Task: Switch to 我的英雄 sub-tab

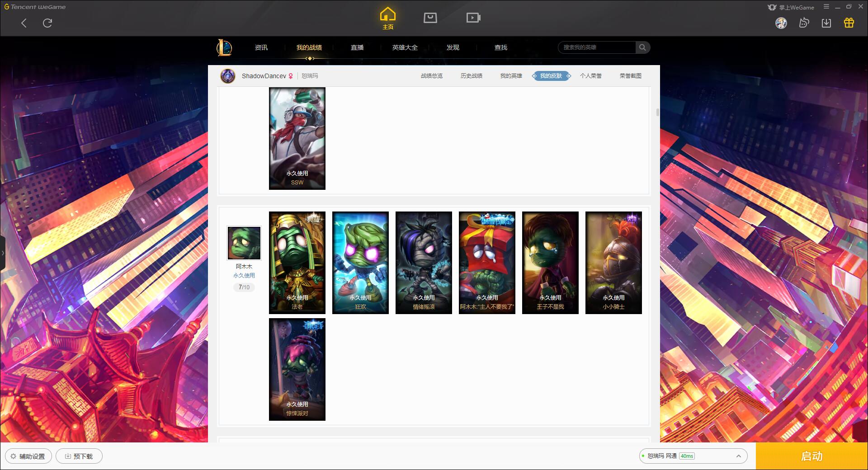Action: tap(511, 76)
